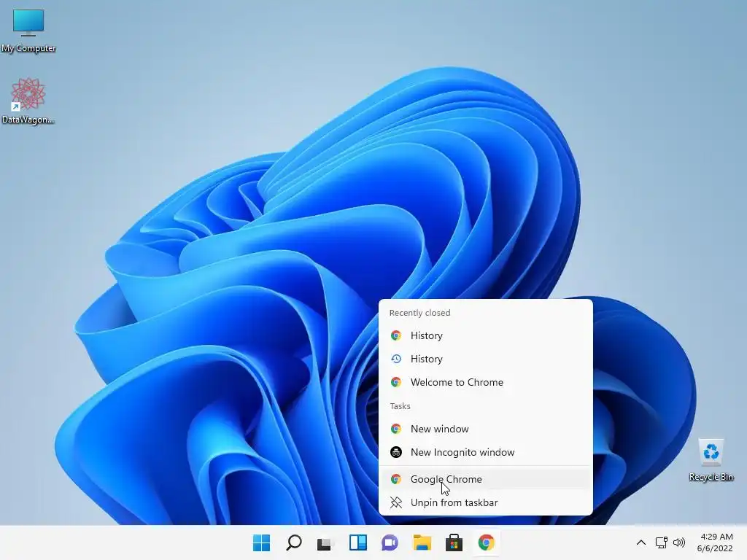Select Unpin from taskbar

tap(486, 502)
